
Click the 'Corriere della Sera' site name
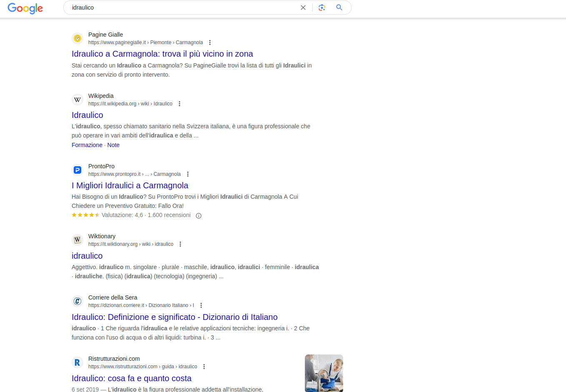pyautogui.click(x=113, y=297)
